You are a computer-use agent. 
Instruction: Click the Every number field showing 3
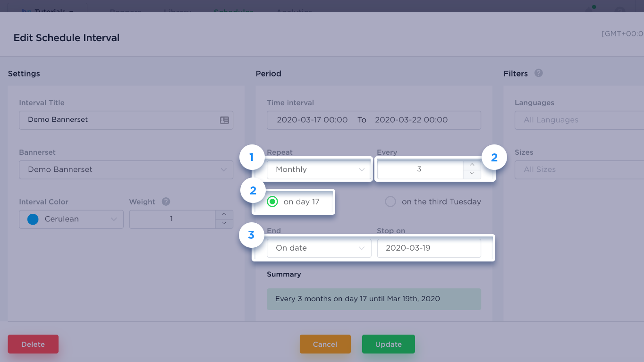click(420, 169)
